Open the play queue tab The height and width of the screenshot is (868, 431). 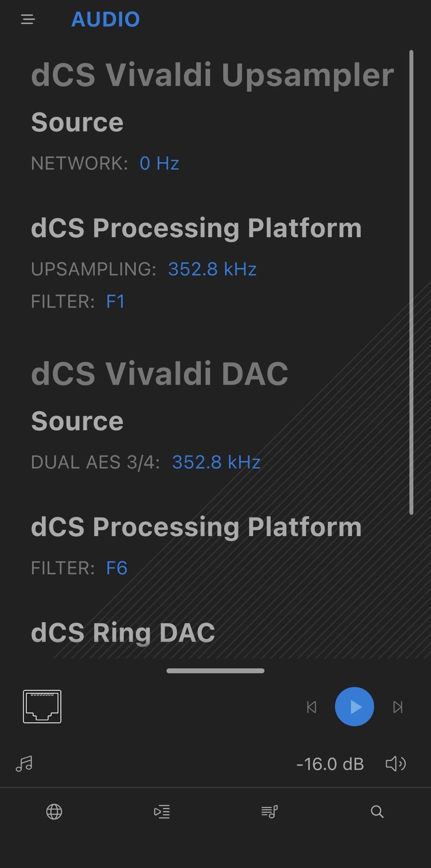pyautogui.click(x=162, y=812)
